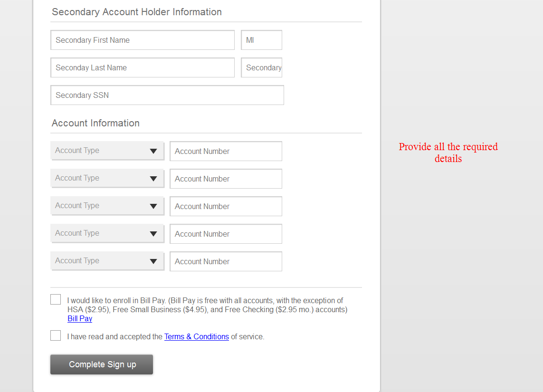Click the Secondary Account Holder Information heading
The image size is (543, 392).
137,12
